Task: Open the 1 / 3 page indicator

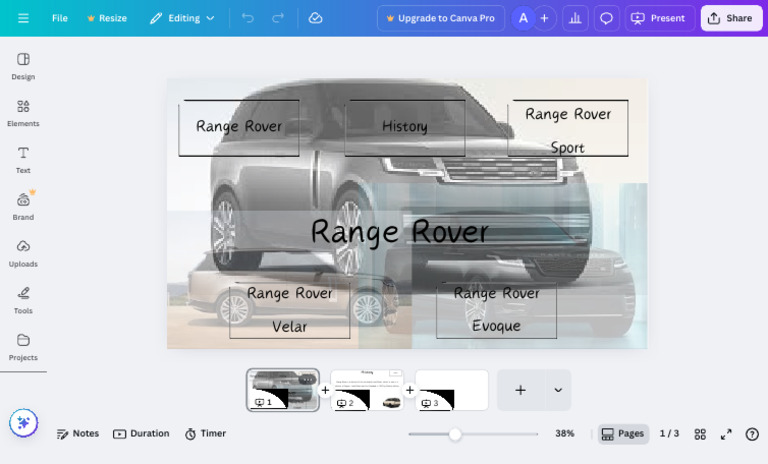Action: (x=669, y=434)
